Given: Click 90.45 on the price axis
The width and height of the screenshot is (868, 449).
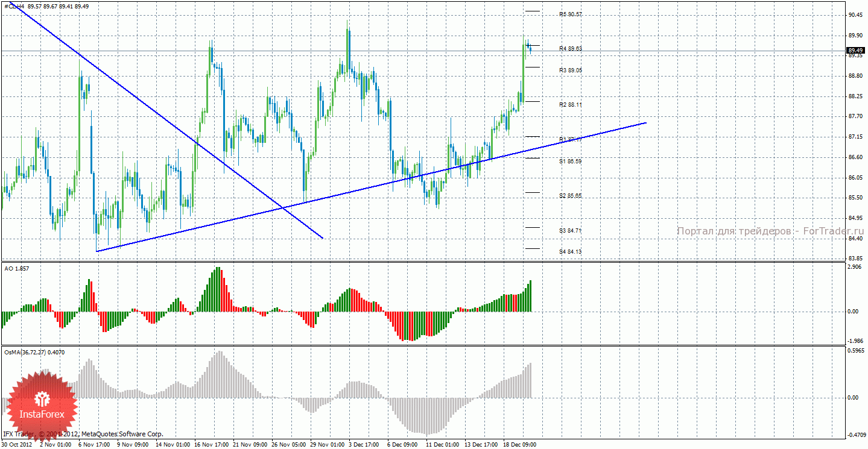Looking at the screenshot, I should [856, 14].
